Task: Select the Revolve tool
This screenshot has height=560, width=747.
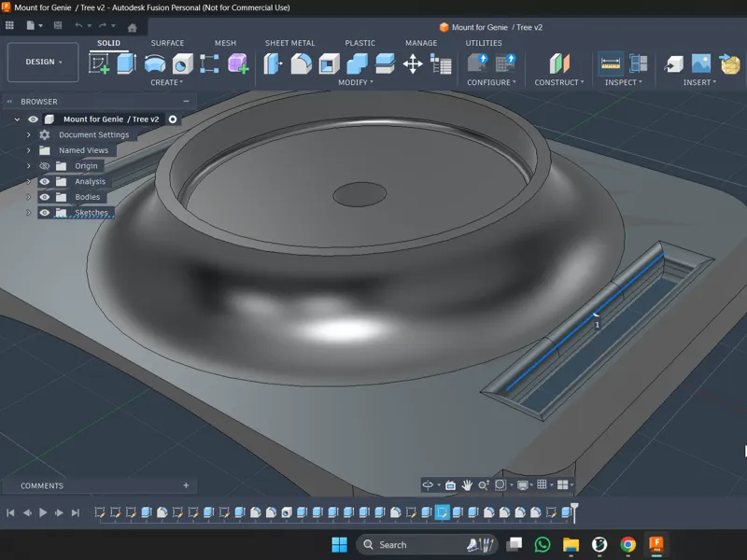Action: (x=155, y=63)
